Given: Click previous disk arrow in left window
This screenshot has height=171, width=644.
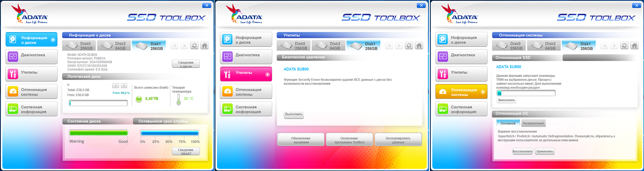Looking at the screenshot, I should pyautogui.click(x=175, y=46).
